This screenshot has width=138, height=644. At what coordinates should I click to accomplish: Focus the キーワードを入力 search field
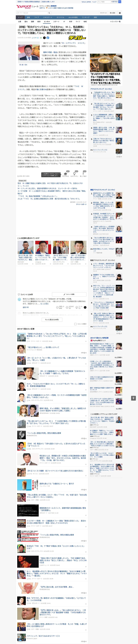click(x=32, y=13)
